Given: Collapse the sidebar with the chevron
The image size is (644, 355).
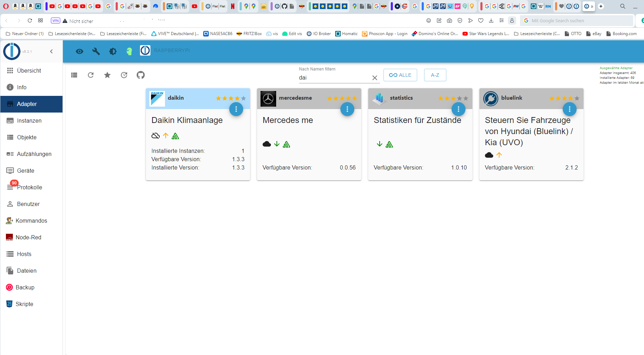Looking at the screenshot, I should click(51, 51).
